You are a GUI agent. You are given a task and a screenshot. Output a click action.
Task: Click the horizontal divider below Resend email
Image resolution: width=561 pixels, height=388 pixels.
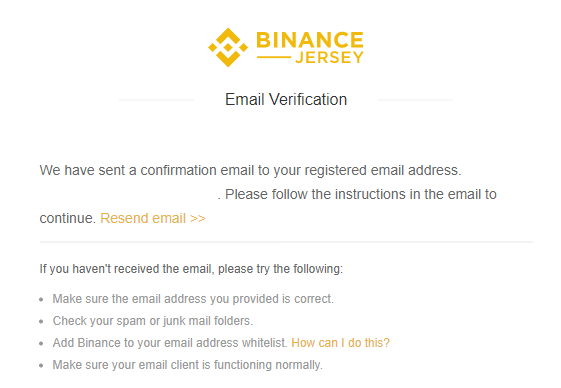pyautogui.click(x=286, y=242)
